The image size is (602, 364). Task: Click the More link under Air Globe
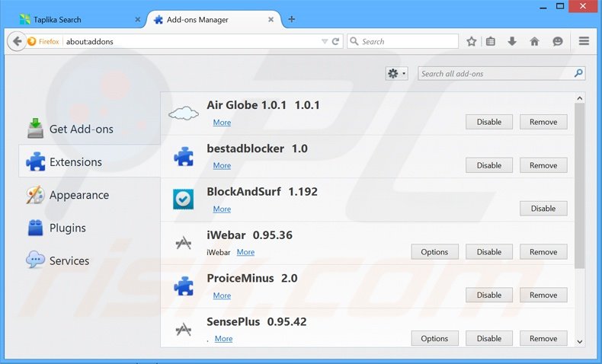pyautogui.click(x=222, y=123)
